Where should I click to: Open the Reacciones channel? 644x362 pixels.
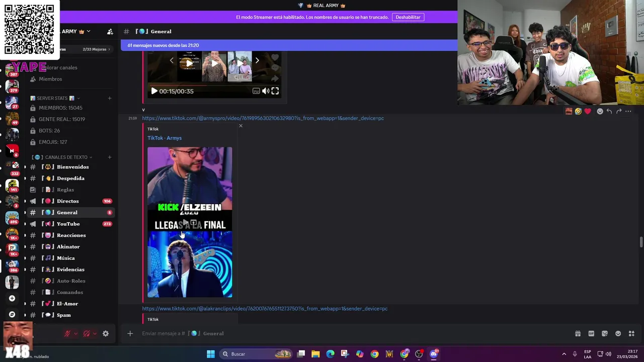[70, 235]
